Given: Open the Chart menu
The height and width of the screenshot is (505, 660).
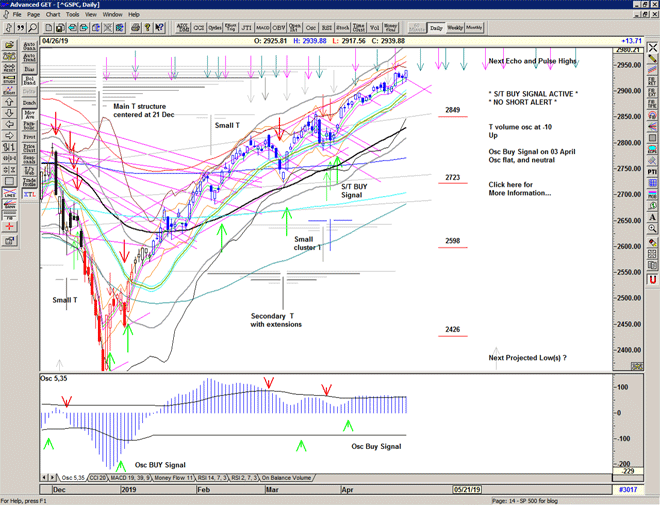Looking at the screenshot, I should 53,15.
